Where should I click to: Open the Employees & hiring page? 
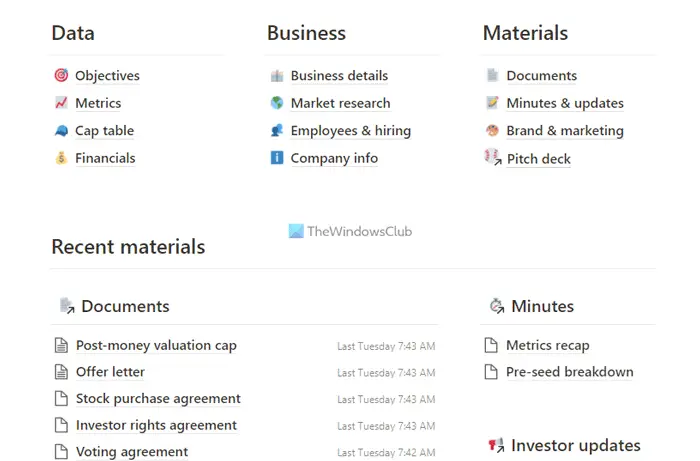click(x=351, y=131)
